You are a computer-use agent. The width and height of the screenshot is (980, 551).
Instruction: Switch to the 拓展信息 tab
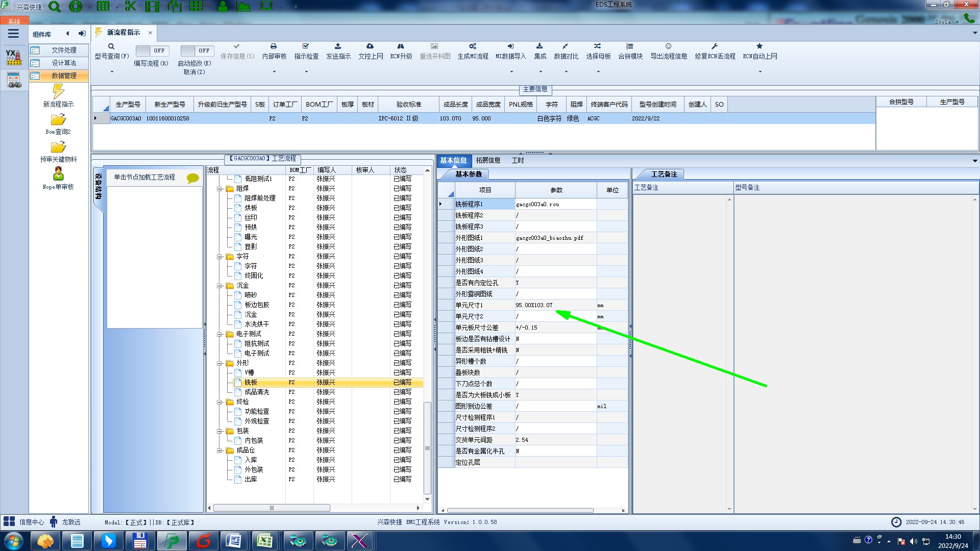tap(488, 160)
